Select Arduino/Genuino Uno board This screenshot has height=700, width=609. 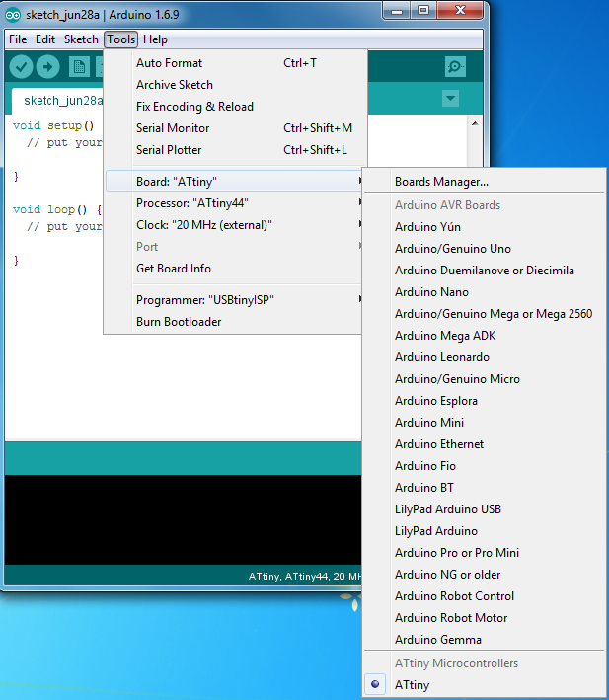[484, 249]
